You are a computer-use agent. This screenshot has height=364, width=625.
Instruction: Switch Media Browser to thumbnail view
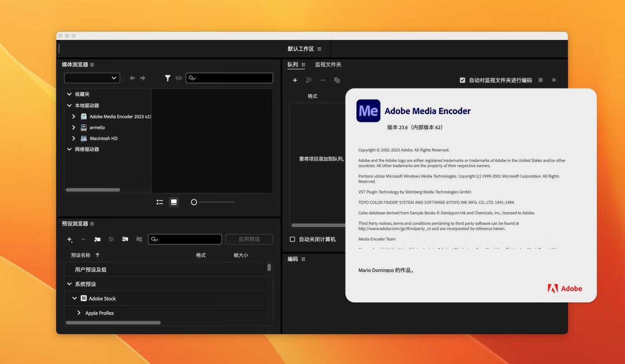174,202
